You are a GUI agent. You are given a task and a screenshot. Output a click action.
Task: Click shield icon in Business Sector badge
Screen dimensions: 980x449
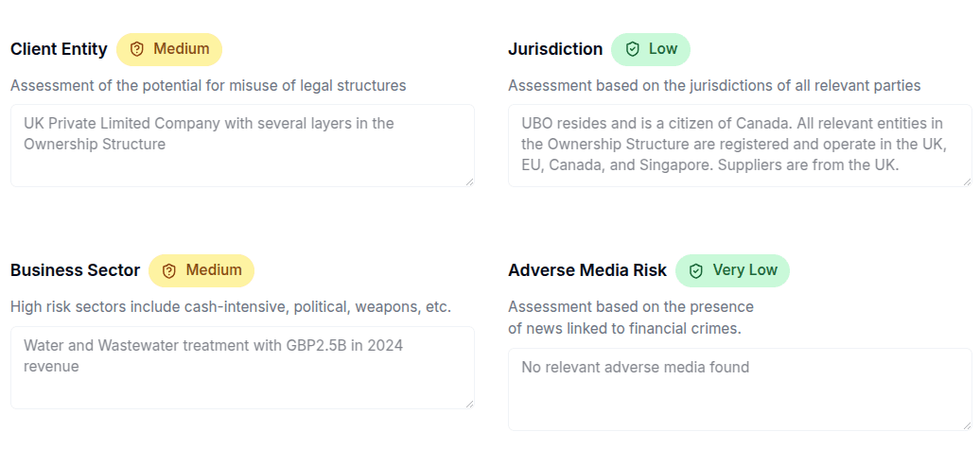(169, 270)
